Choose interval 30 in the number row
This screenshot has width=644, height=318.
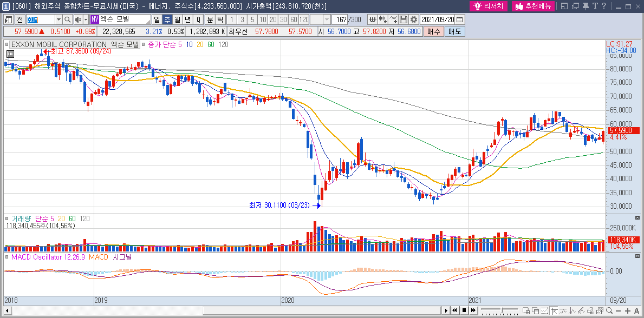(x=283, y=19)
